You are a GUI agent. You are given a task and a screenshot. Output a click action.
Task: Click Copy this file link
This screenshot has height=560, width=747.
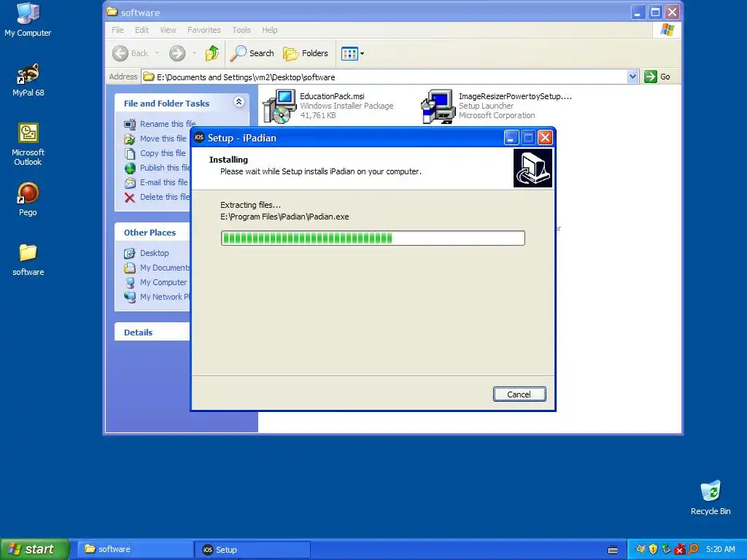pyautogui.click(x=163, y=153)
